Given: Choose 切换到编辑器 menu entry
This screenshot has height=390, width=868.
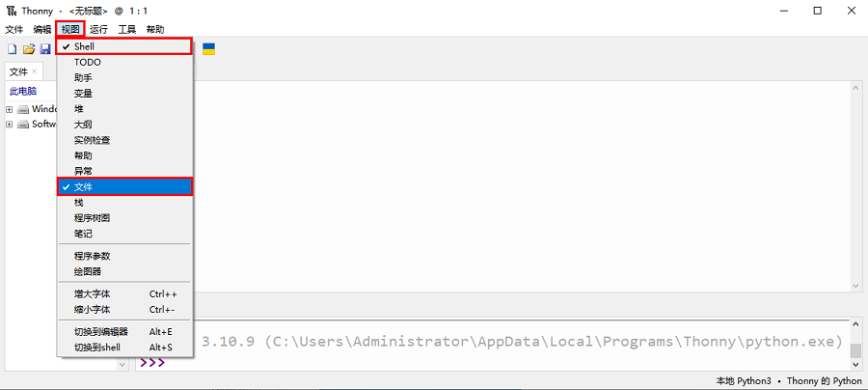Looking at the screenshot, I should coord(100,331).
